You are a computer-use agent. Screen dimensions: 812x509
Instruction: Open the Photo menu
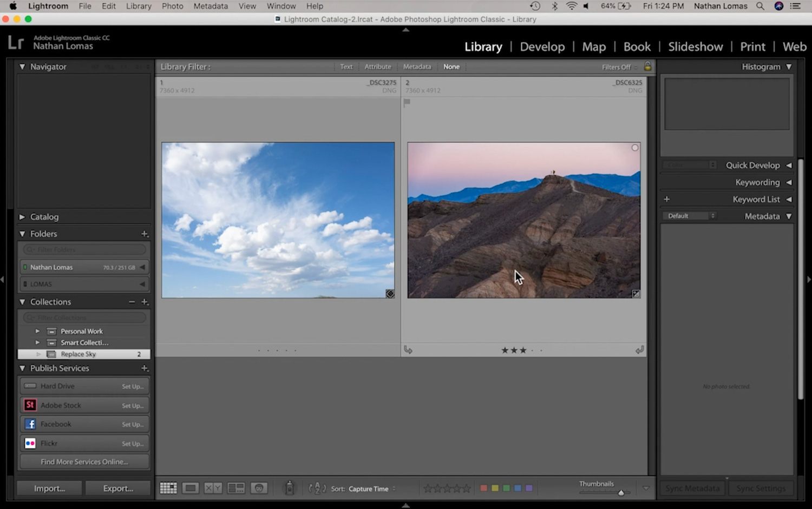[172, 6]
